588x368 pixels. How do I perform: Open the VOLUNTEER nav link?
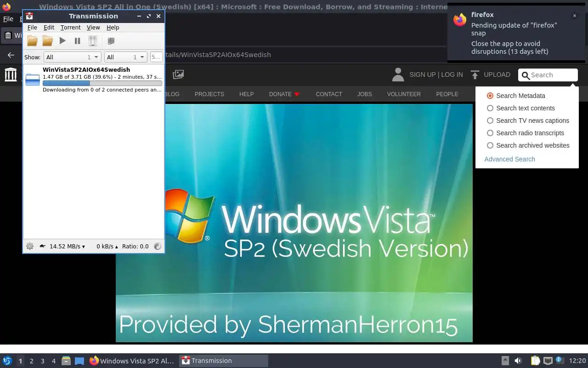pyautogui.click(x=404, y=94)
